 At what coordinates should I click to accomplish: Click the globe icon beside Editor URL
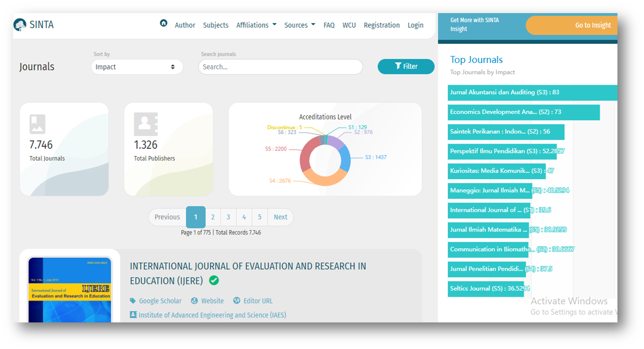(x=237, y=300)
